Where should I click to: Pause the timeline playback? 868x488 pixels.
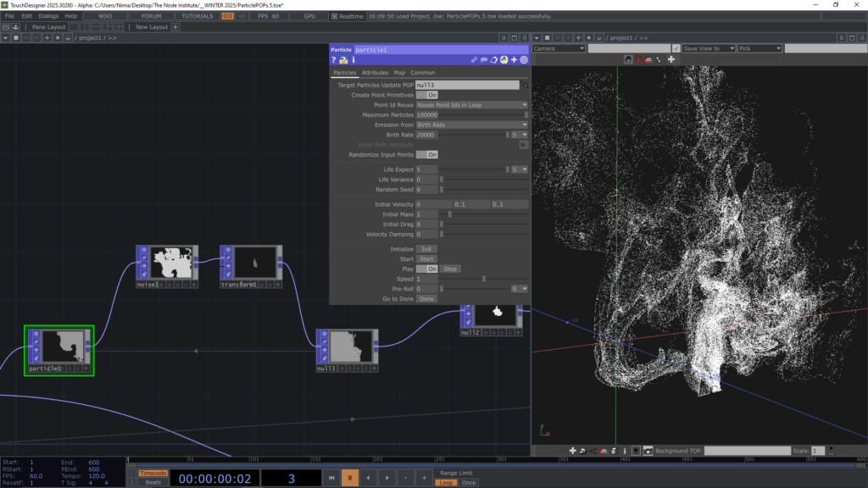pyautogui.click(x=349, y=478)
